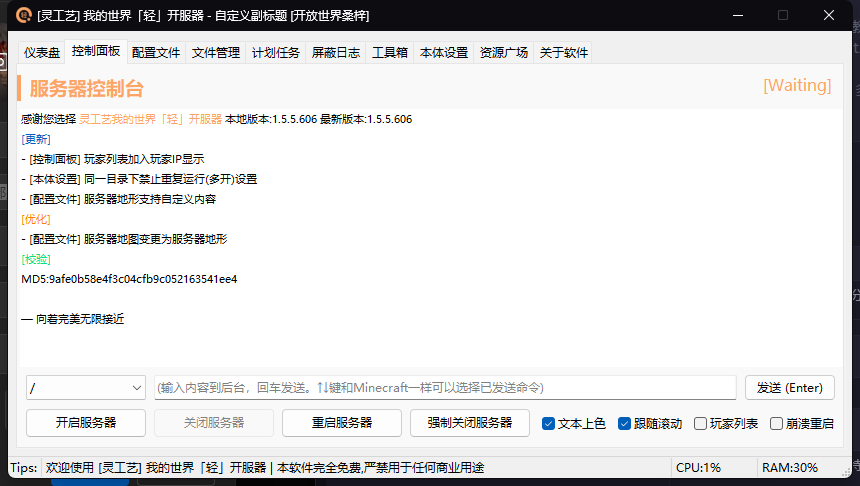
Task: Click 强制关闭服务器 to force stop
Action: 470,423
